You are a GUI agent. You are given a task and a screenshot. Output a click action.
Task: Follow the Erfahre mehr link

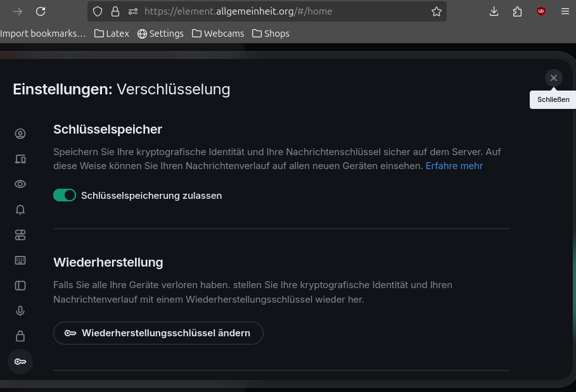coord(454,166)
